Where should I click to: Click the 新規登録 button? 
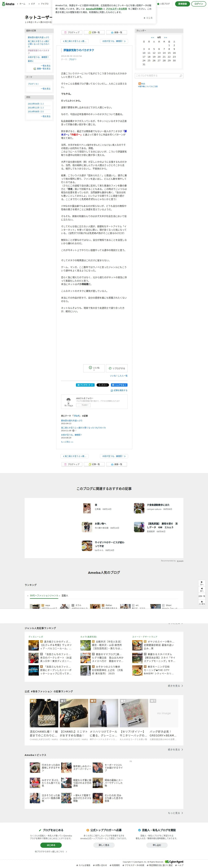click(182, 4)
